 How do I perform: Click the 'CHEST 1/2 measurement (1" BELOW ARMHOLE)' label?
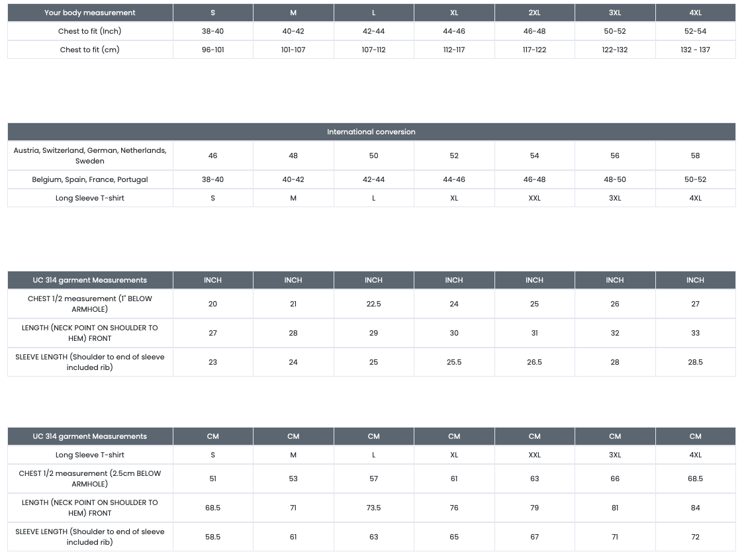point(90,304)
